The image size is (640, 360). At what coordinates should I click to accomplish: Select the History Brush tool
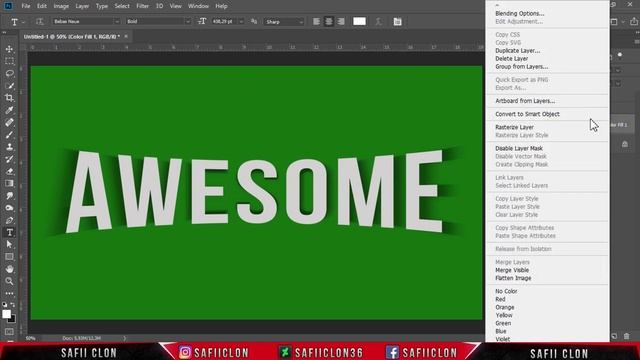tap(9, 159)
